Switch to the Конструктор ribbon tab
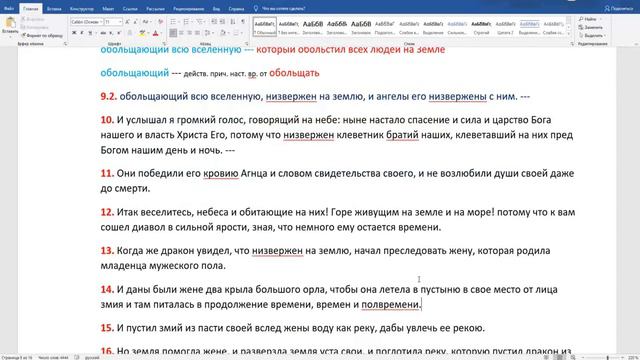This screenshot has width=640, height=360. click(x=82, y=8)
